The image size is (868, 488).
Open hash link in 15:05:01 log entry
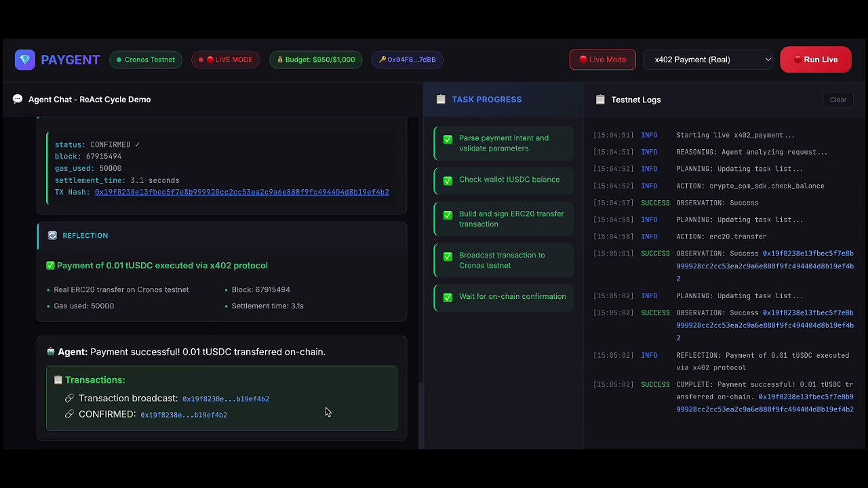click(x=765, y=266)
